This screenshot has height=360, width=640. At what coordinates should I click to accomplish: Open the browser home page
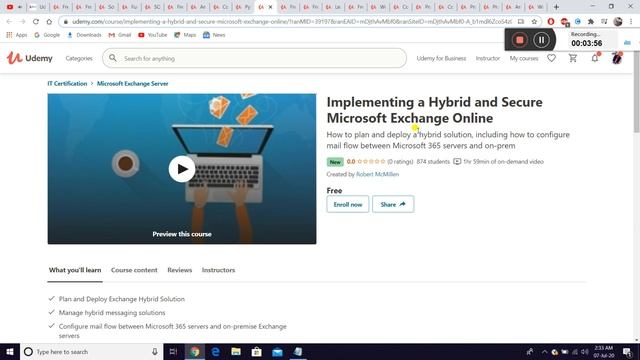pos(49,21)
